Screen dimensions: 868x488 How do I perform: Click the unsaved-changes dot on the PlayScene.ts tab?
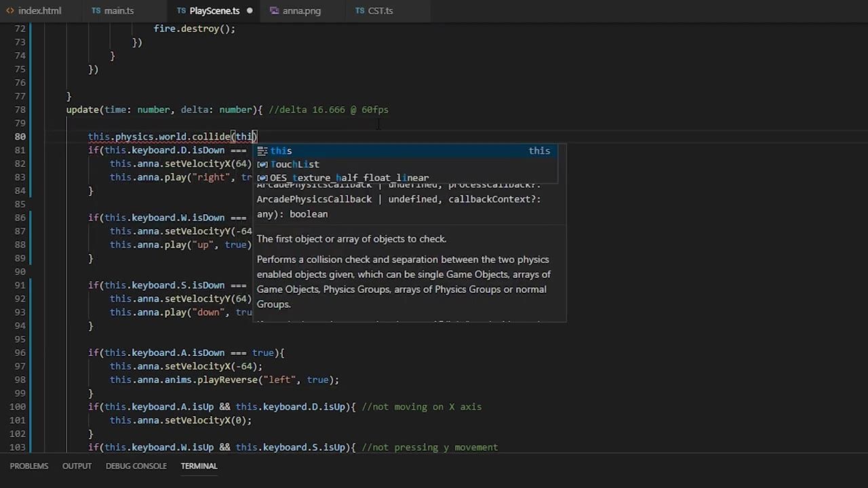[250, 11]
